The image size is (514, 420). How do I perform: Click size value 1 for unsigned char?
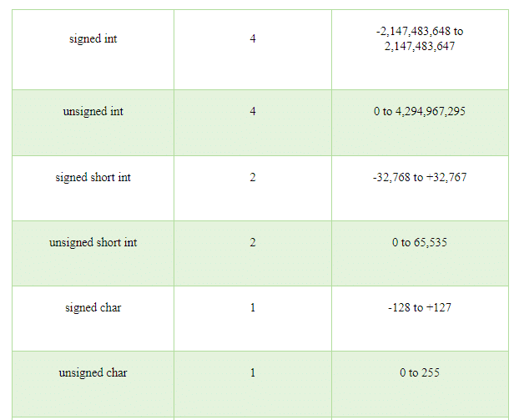(253, 373)
